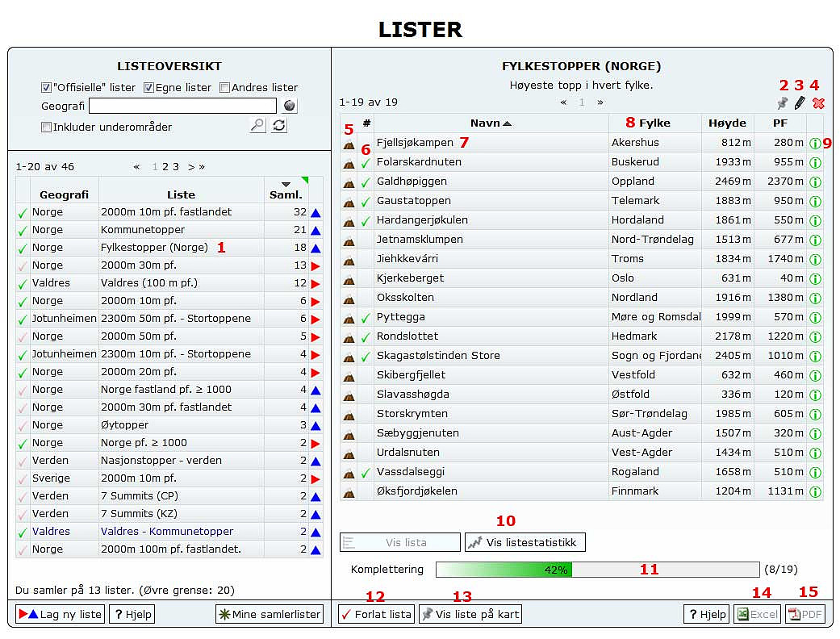This screenshot has width=840, height=639.
Task: Click info icon on Vassdalseggi row
Action: coord(815,473)
